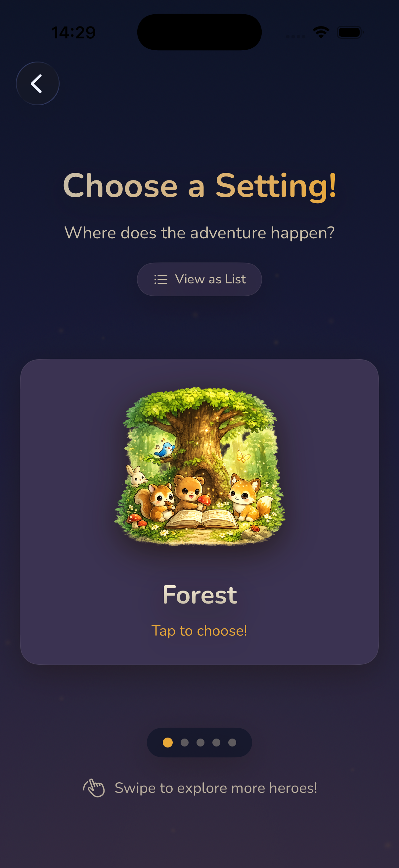Tap the Swipe to explore more heroes hint
399x868 pixels.
pos(216,788)
